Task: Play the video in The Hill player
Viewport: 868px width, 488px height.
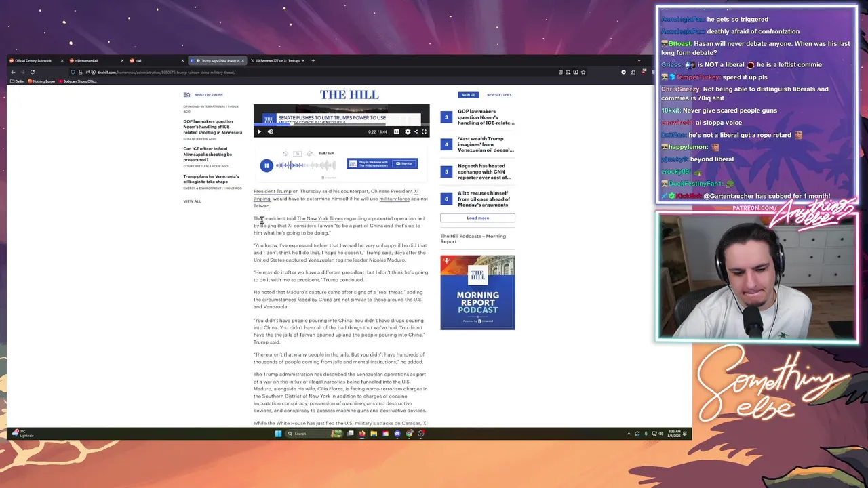Action: pyautogui.click(x=259, y=131)
